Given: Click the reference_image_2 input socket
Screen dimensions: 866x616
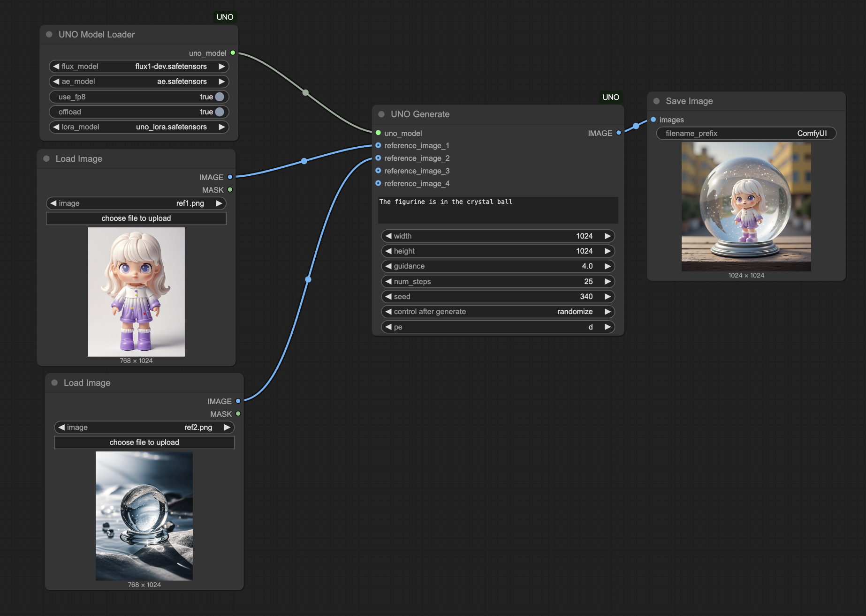Looking at the screenshot, I should pos(378,158).
